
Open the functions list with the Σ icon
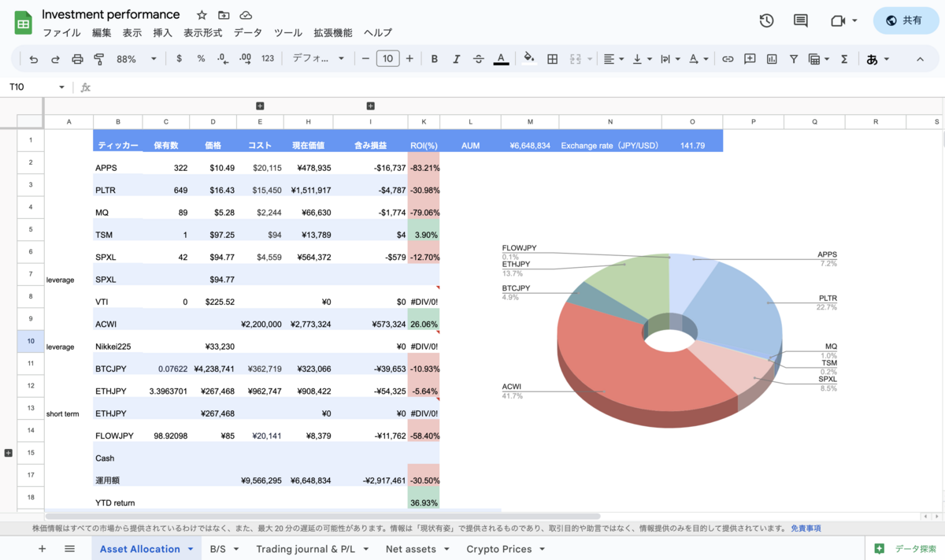tap(843, 58)
